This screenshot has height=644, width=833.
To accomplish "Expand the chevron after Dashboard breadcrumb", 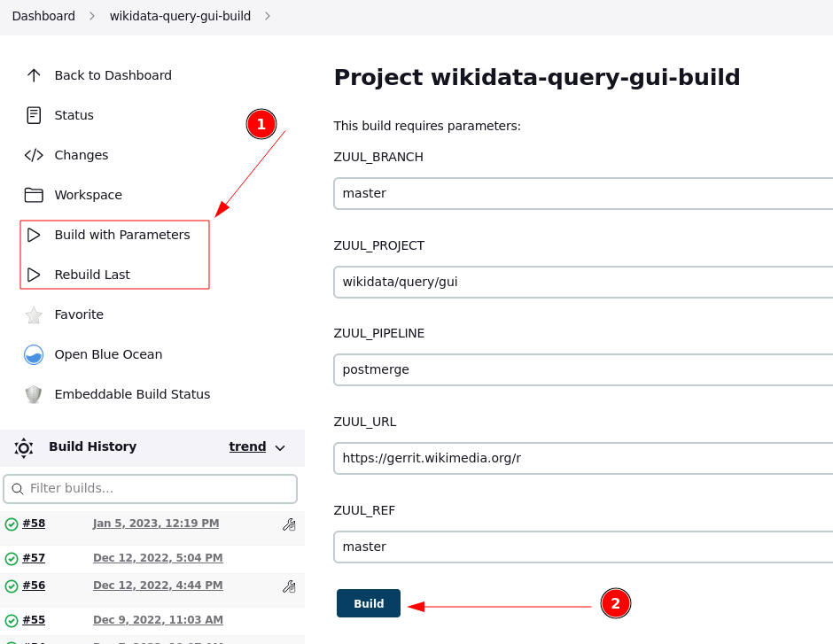I will (x=92, y=17).
